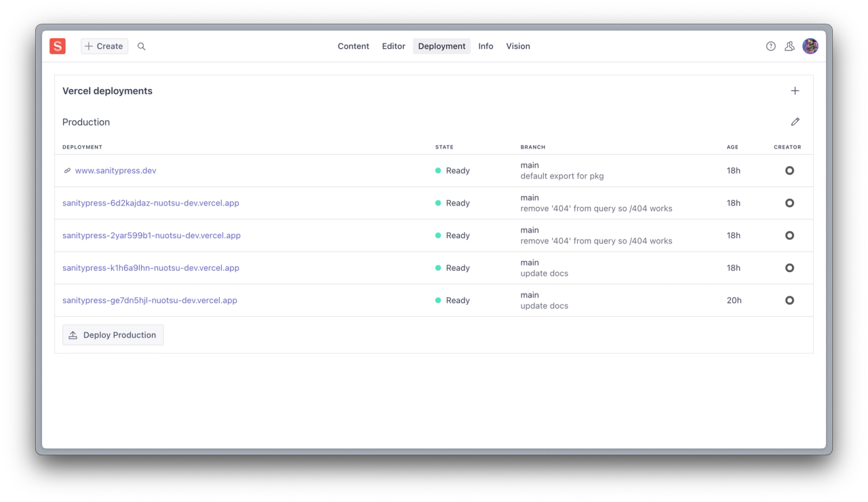Click green status dot on sanitypress-ge7dn5hjl row

438,301
